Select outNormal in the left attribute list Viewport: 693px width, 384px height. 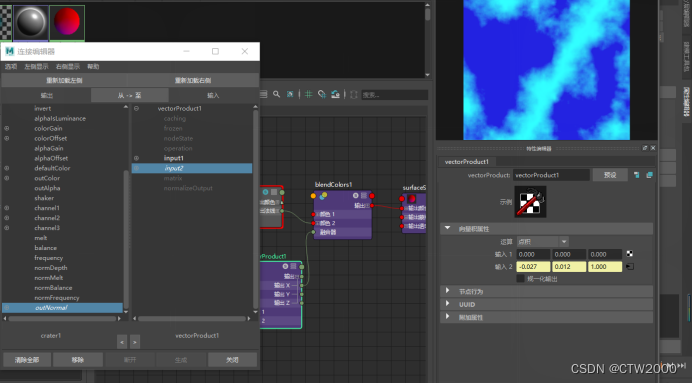[62, 308]
